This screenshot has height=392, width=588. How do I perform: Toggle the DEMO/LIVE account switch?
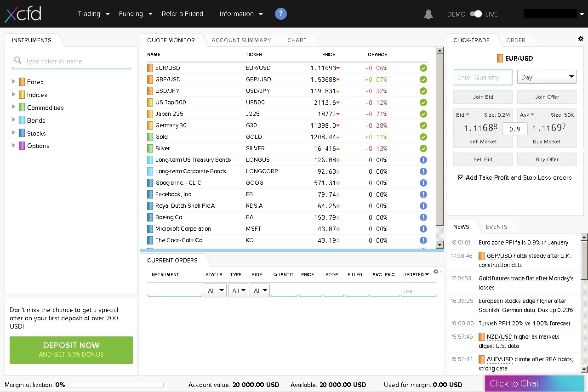click(476, 14)
